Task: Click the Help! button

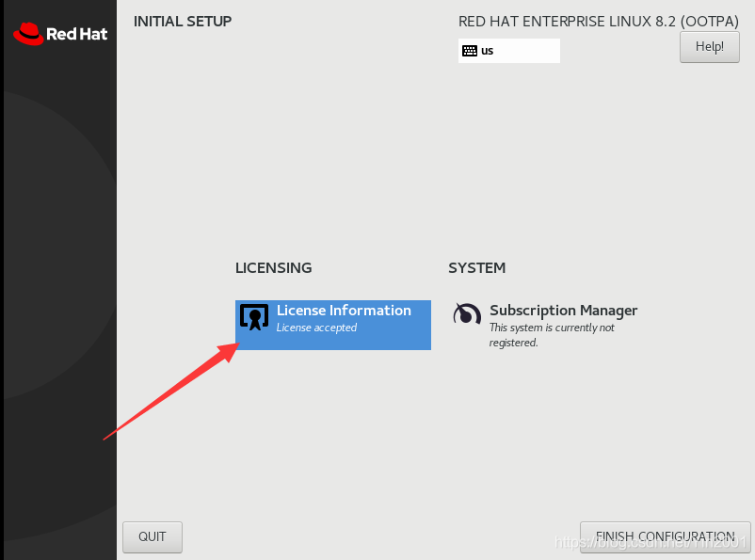Action: pyautogui.click(x=709, y=47)
